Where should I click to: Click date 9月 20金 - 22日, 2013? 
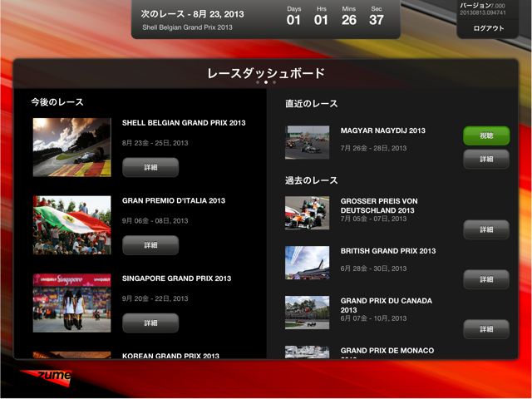(155, 298)
